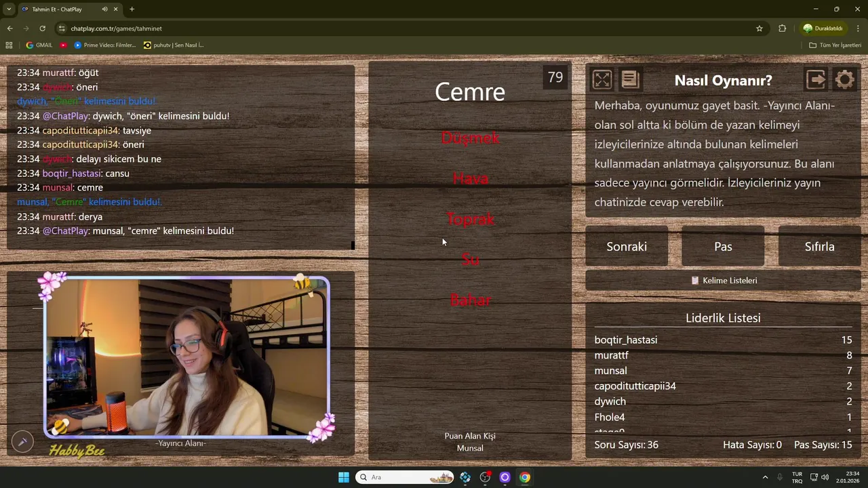Image resolution: width=868 pixels, height=488 pixels.
Task: Bookmark this page with the star icon
Action: point(759,28)
